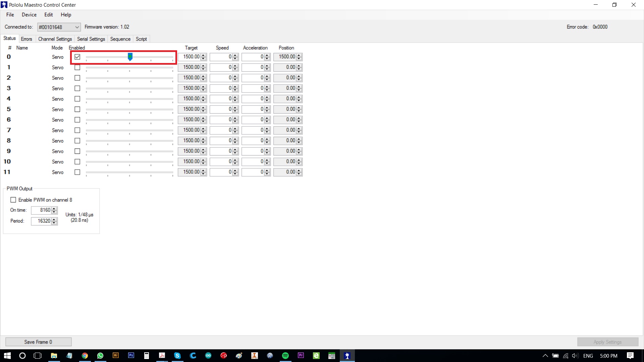Disable channel 0 Enabled checkbox

tap(77, 57)
